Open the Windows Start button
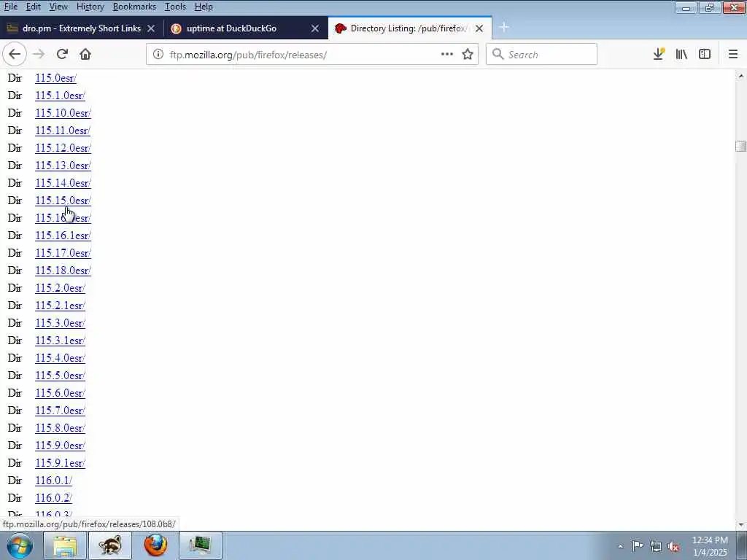747x560 pixels. click(20, 545)
